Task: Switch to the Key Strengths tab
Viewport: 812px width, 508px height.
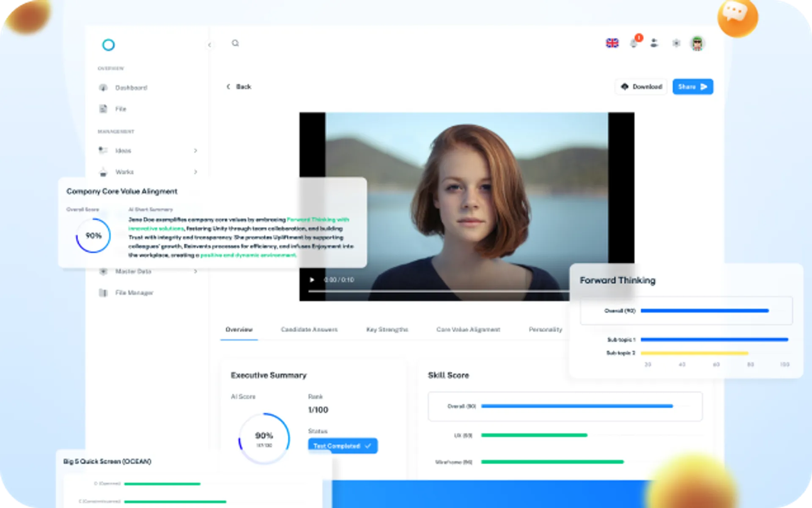Action: [x=387, y=329]
